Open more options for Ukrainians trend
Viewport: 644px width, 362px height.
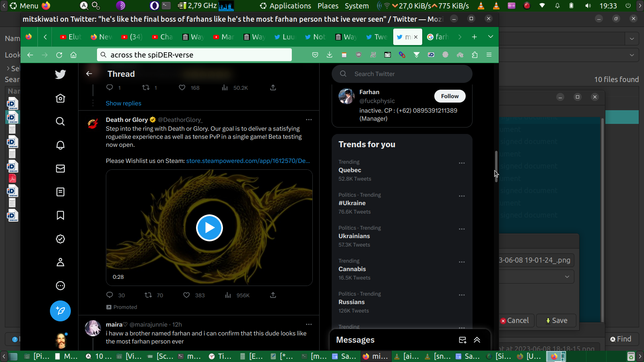pyautogui.click(x=462, y=229)
